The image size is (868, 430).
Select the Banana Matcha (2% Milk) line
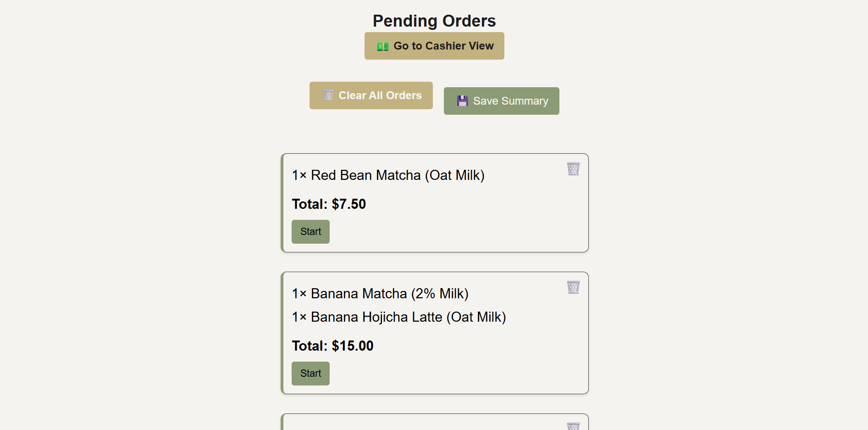(x=380, y=294)
